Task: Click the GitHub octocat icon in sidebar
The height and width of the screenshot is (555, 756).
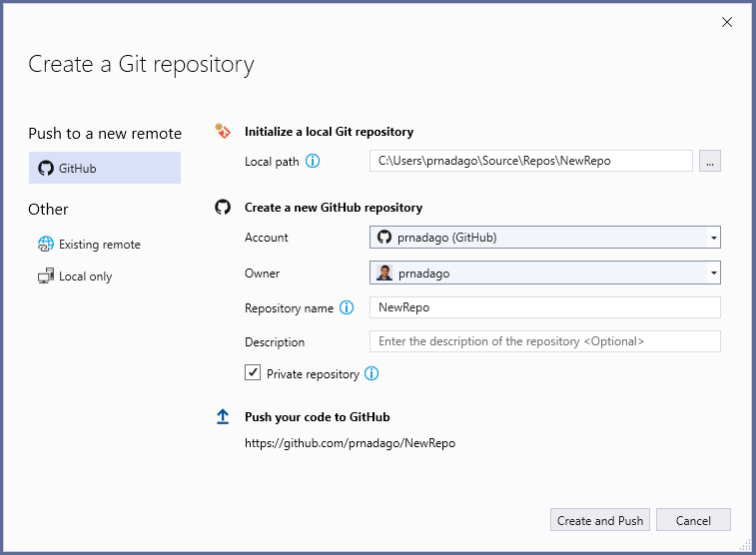Action: [x=46, y=168]
